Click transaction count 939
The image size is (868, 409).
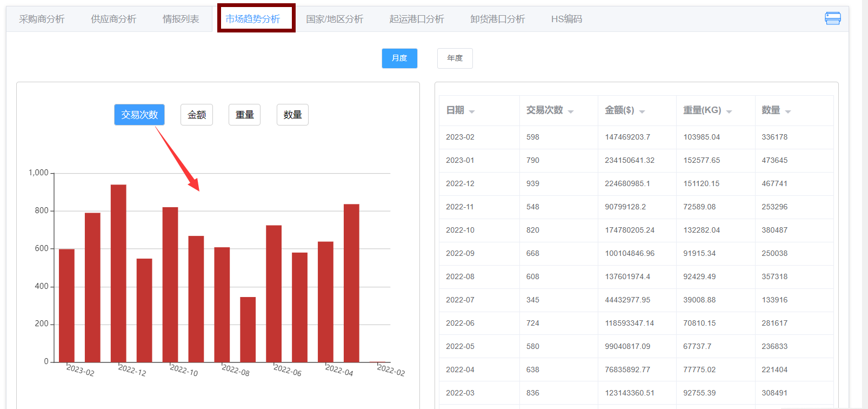click(533, 183)
